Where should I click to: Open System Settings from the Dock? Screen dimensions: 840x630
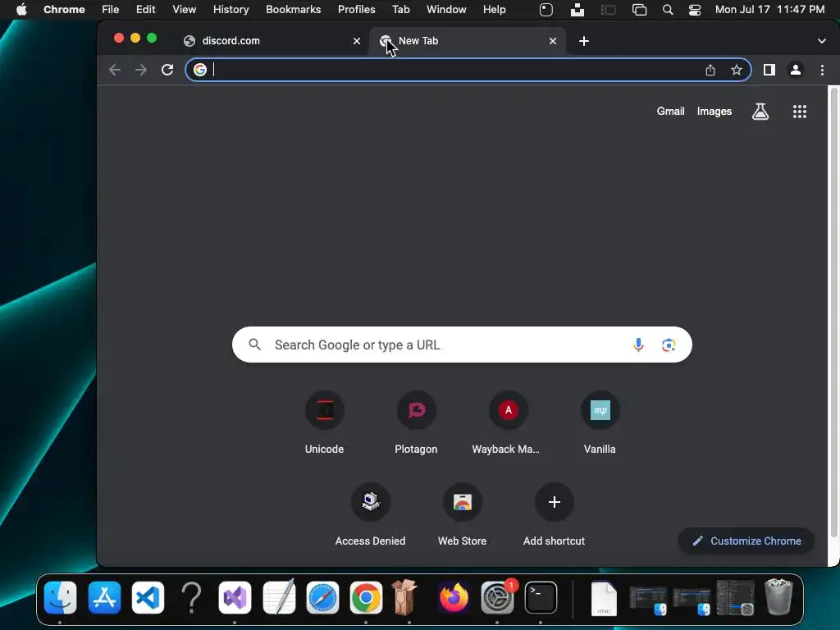(497, 597)
